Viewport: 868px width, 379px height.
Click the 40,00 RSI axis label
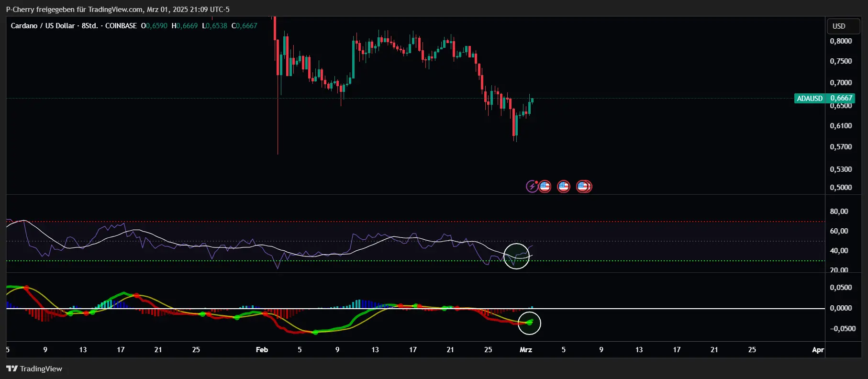click(x=839, y=251)
